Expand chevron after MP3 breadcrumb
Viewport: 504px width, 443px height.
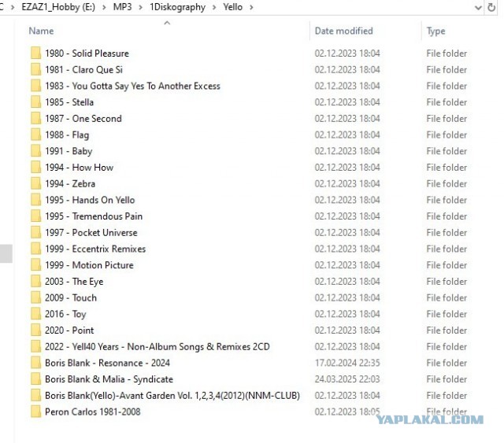[141, 7]
